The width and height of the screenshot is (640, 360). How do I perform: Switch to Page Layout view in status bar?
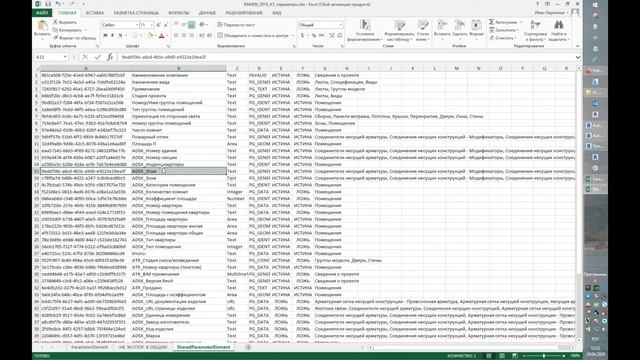(502, 356)
